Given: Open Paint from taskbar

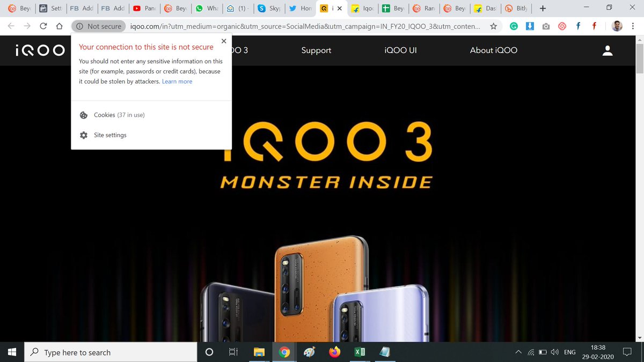Looking at the screenshot, I should (310, 352).
